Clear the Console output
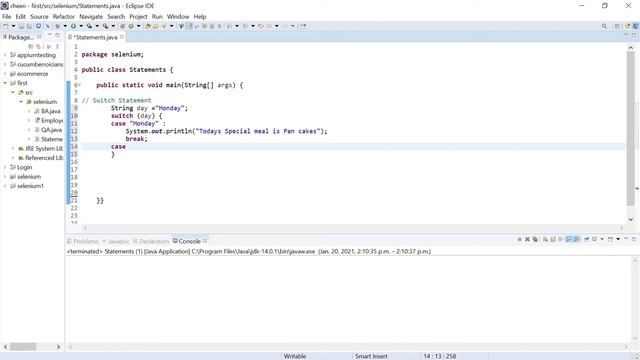This screenshot has height=360, width=640. [545, 239]
